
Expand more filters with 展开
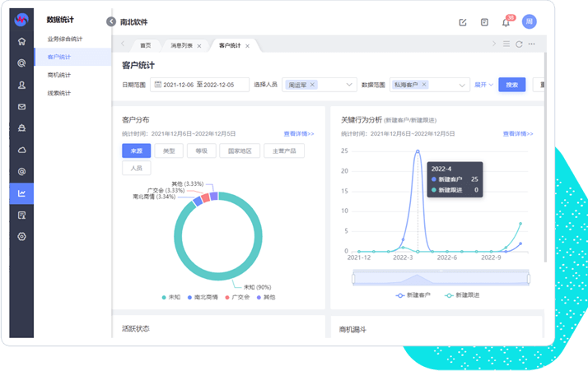point(483,85)
